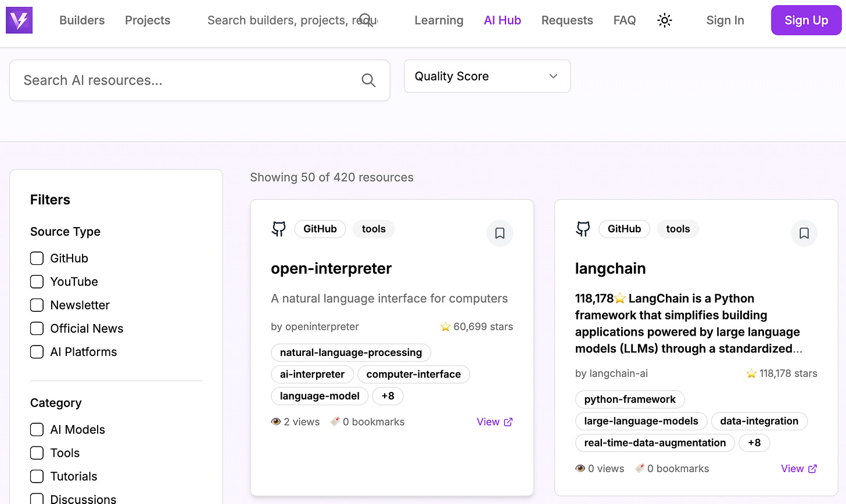The width and height of the screenshot is (846, 504).
Task: Click the langchain title
Action: tap(610, 268)
